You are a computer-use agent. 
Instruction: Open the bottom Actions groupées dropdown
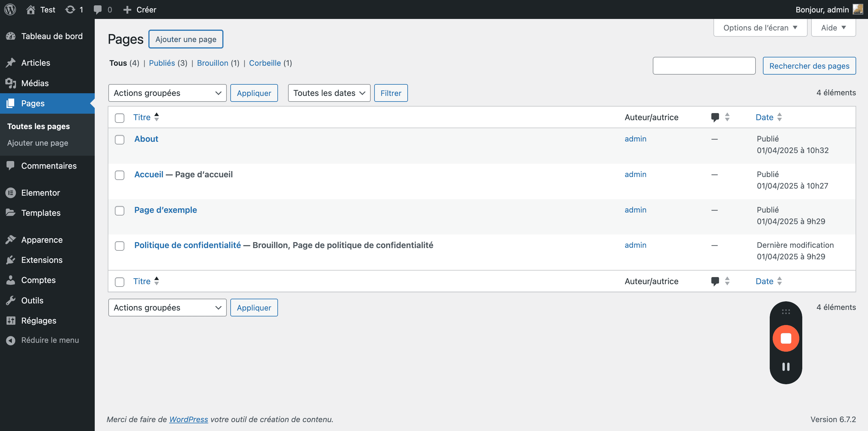point(168,308)
